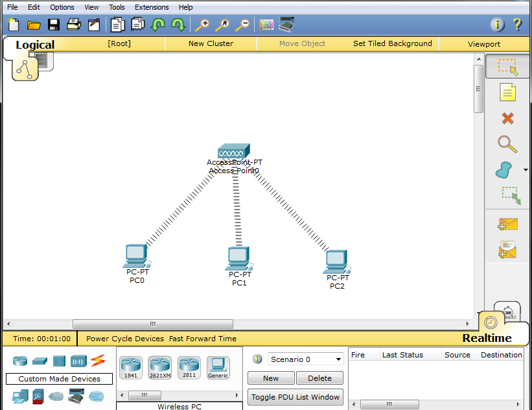The image size is (532, 410).
Task: Add a Complex PDU envelope
Action: coord(507,250)
